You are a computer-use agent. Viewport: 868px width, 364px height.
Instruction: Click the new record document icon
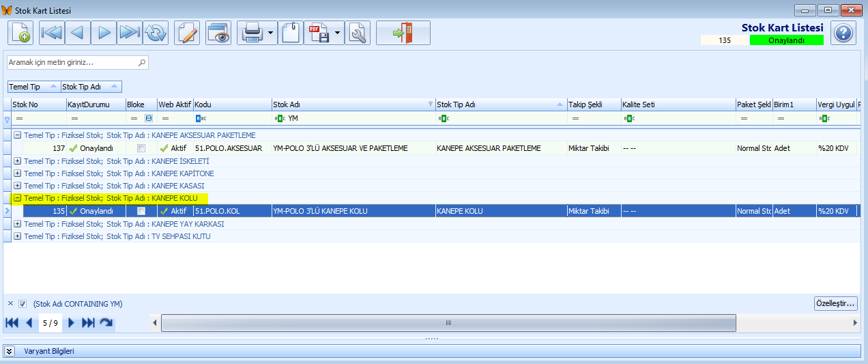point(20,33)
